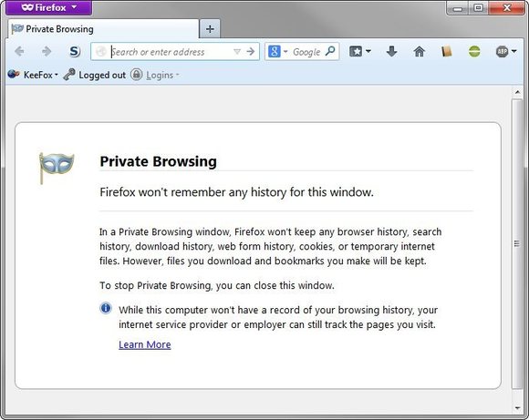The height and width of the screenshot is (420, 529).
Task: Go back with the back arrow
Action: pos(19,52)
